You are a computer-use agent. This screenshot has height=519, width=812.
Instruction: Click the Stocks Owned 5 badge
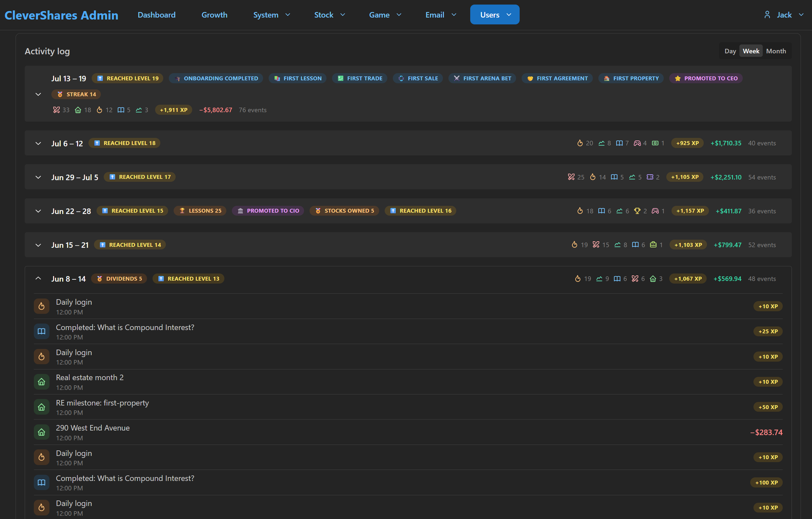coord(344,211)
